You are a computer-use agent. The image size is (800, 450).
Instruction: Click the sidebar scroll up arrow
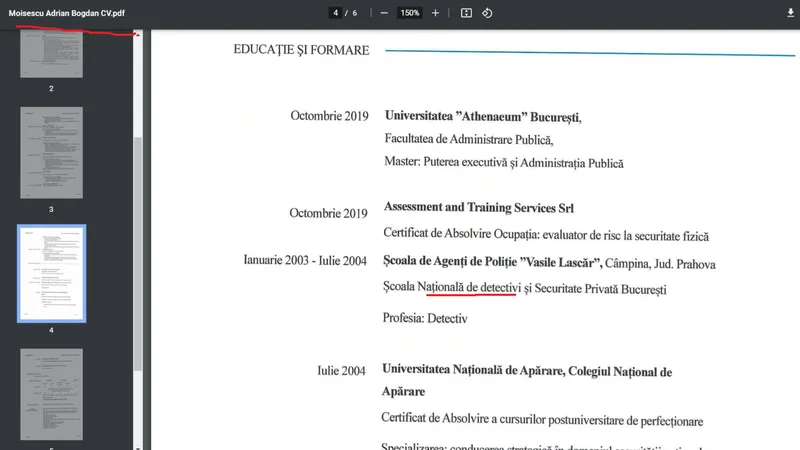tap(138, 35)
